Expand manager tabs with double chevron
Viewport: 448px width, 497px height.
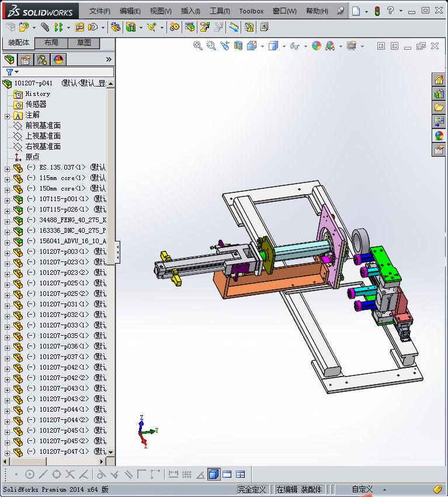click(109, 59)
